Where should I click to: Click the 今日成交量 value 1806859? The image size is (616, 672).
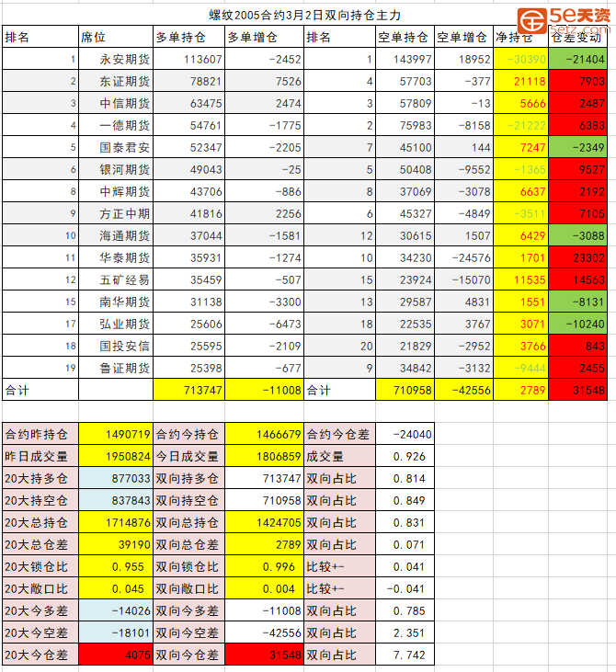(x=264, y=456)
